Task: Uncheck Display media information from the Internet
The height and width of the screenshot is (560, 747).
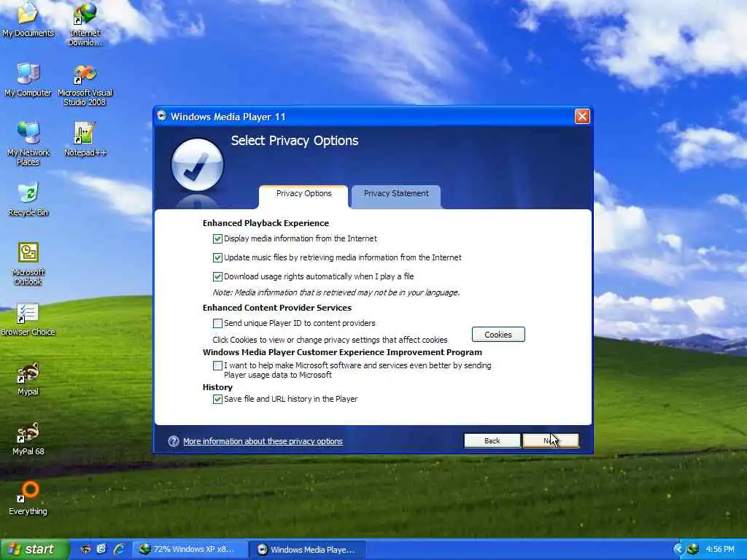Action: 217,238
